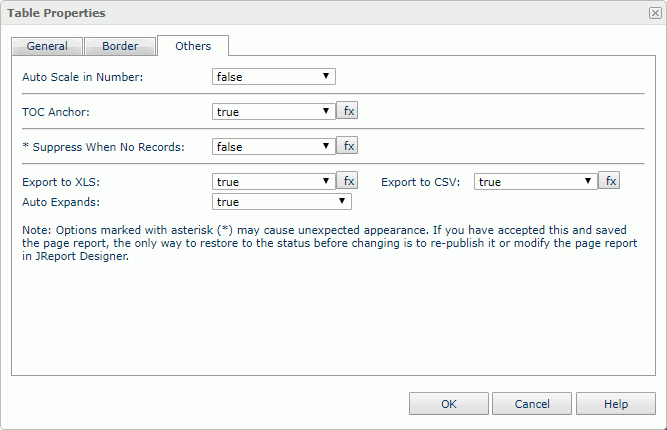667x430 pixels.
Task: Click the note about asterisk options
Action: point(330,243)
